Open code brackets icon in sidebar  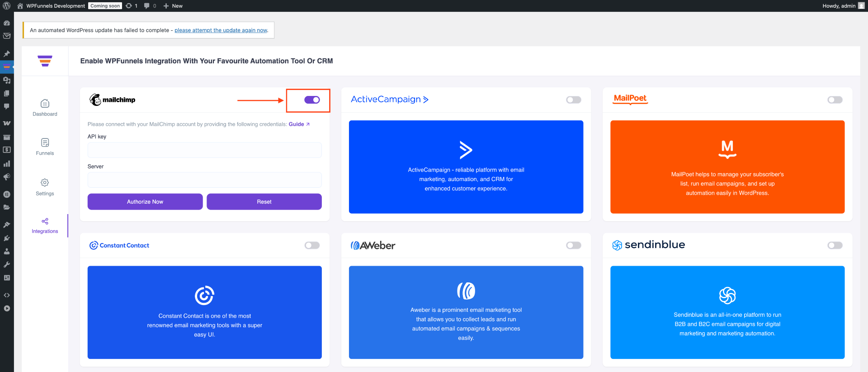point(7,295)
